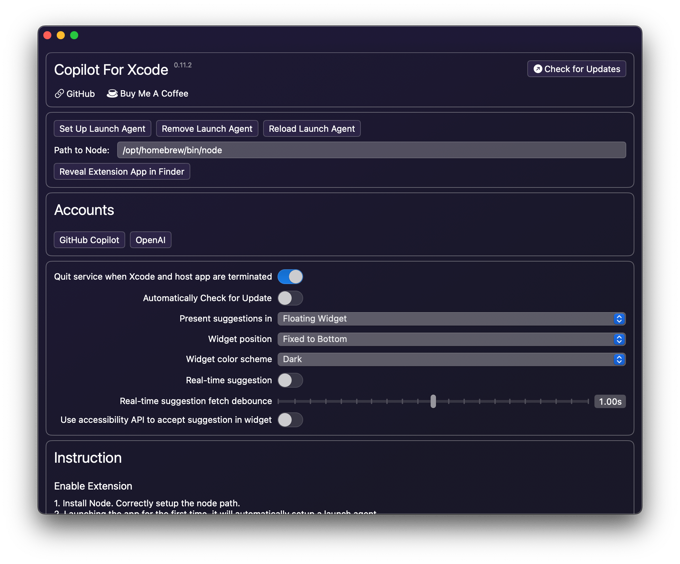Open the Widget position dropdown
The image size is (680, 564).
(451, 339)
